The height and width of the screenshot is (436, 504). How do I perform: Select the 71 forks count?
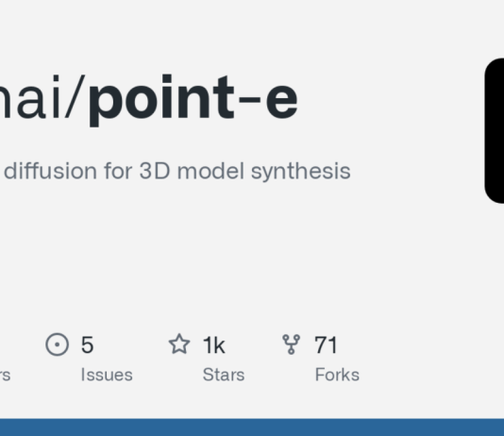coord(326,344)
